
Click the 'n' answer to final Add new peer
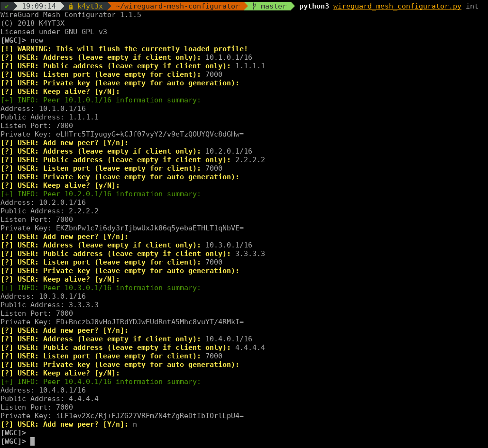(x=135, y=424)
